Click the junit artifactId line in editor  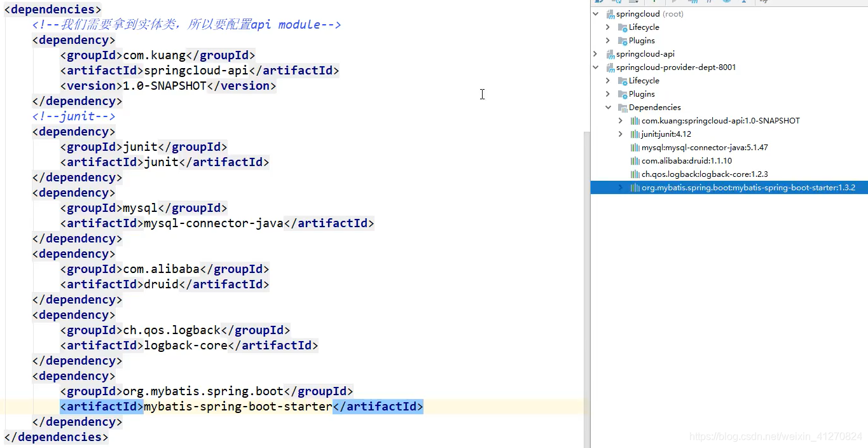165,162
